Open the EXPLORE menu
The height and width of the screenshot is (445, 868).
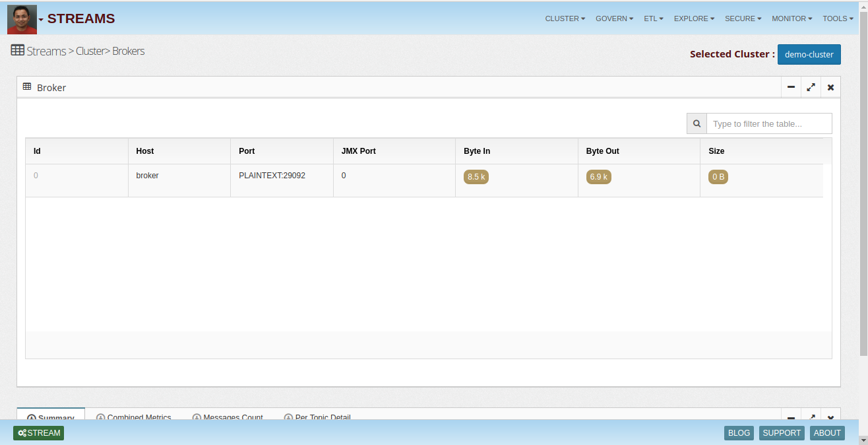click(x=694, y=18)
